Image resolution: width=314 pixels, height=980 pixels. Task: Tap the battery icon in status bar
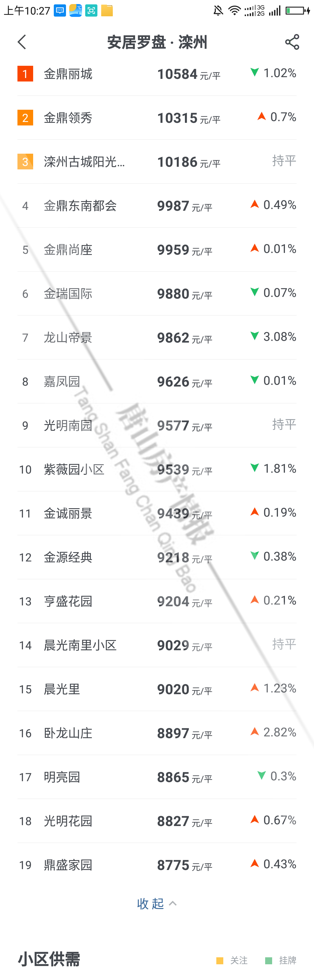(298, 10)
